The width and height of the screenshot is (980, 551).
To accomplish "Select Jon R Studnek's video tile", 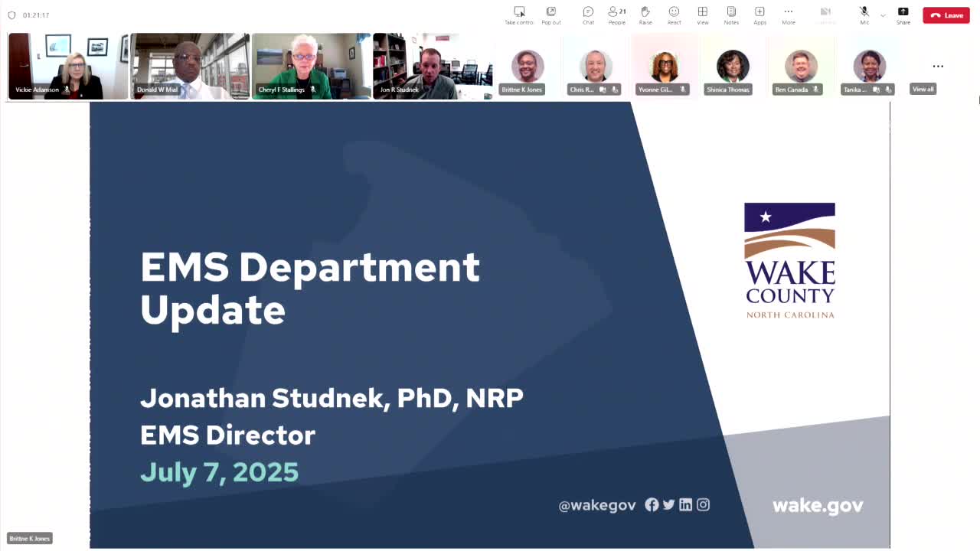I will click(x=433, y=67).
